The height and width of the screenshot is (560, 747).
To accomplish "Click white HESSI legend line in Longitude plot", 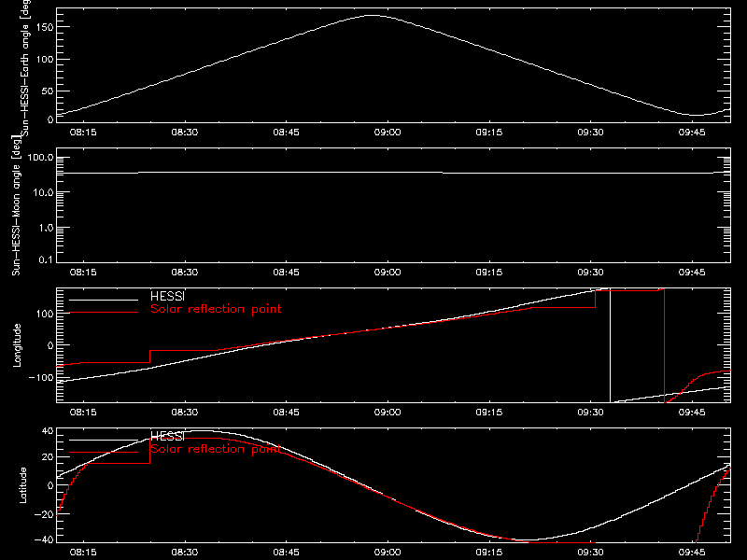I will coord(104,300).
